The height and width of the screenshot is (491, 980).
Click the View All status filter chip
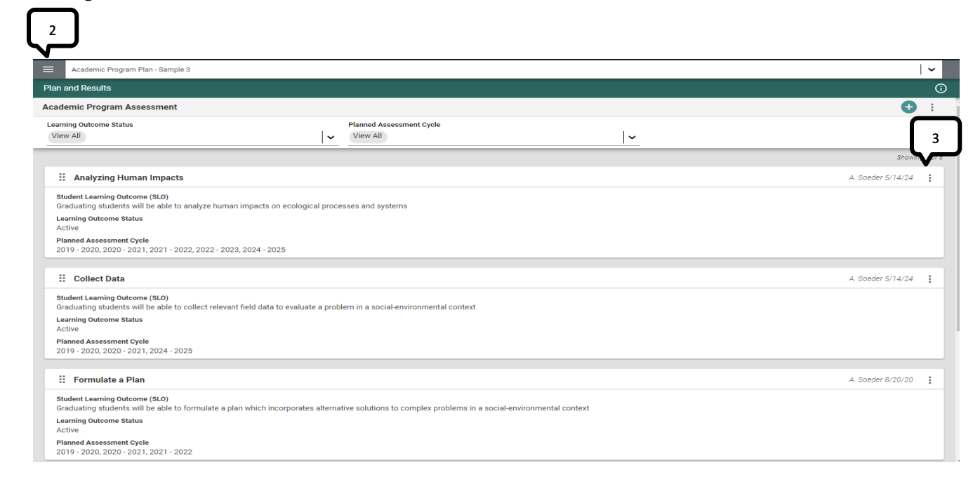coord(67,135)
